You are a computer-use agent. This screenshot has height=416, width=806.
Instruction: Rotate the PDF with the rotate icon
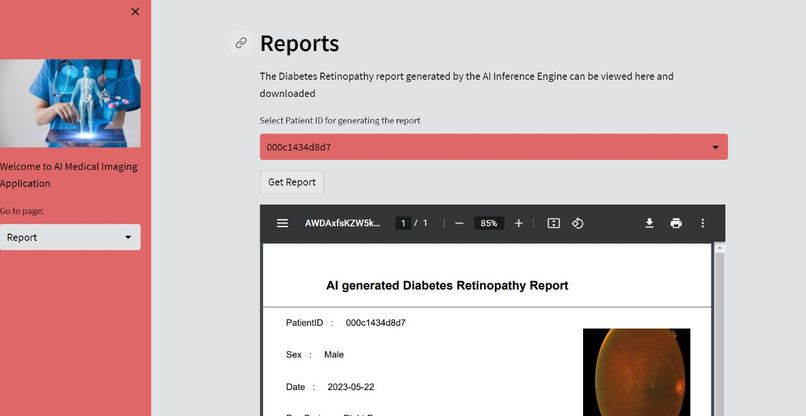click(x=578, y=223)
